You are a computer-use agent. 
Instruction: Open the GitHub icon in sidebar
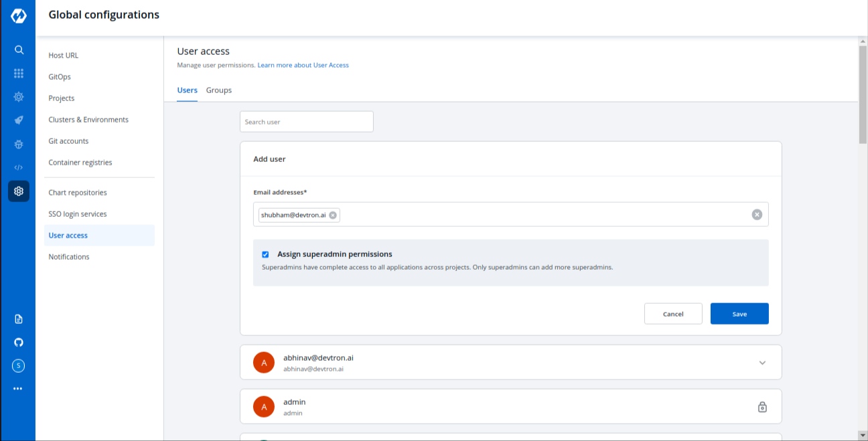click(19, 342)
